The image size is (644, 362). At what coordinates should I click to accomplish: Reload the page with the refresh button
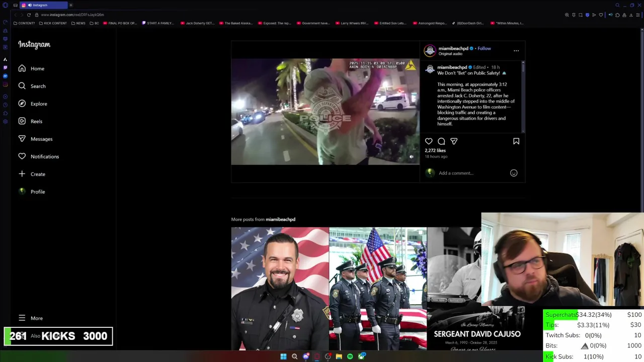(x=29, y=15)
